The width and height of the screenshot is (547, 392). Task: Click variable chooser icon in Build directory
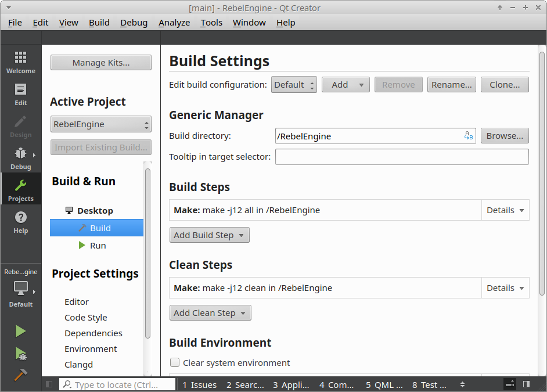click(x=469, y=136)
